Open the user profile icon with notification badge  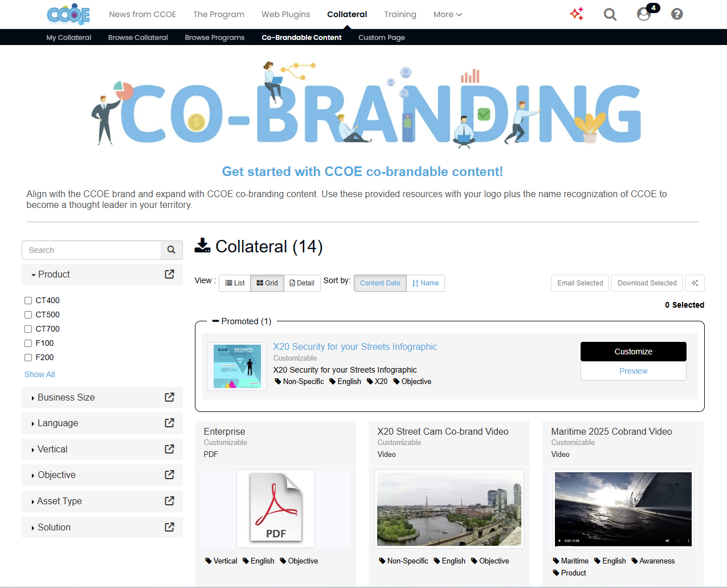pyautogui.click(x=644, y=14)
